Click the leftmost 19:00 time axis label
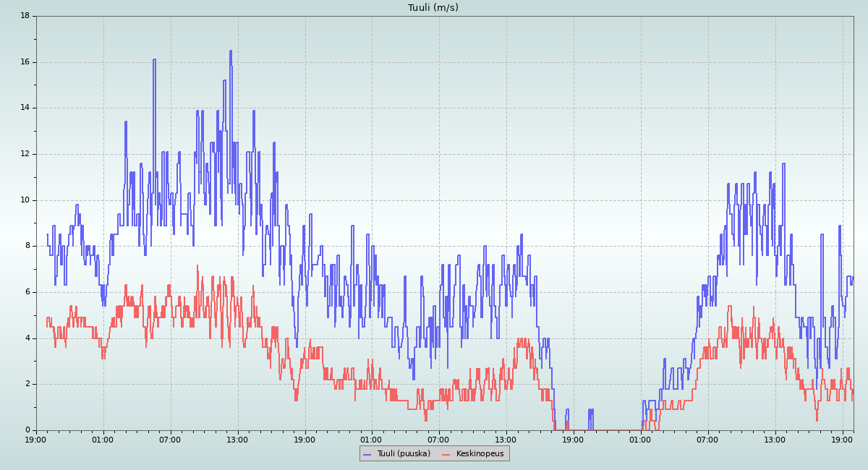This screenshot has width=868, height=470. tap(36, 439)
